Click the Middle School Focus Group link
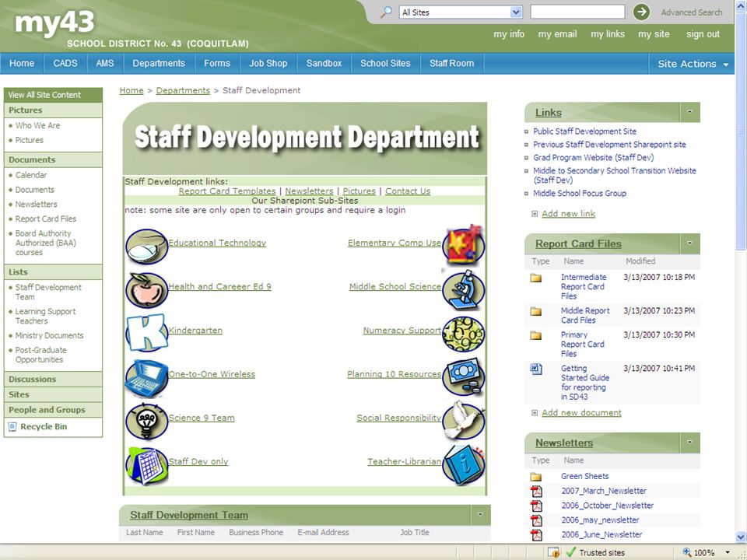747x560 pixels. pyautogui.click(x=579, y=194)
